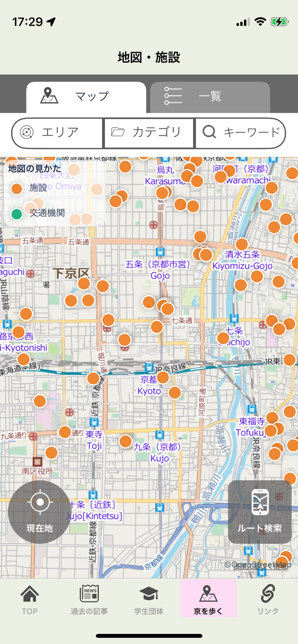Tap the 東寺 Toji station icon
Viewport: 298px width, 644px height.
coord(94,422)
